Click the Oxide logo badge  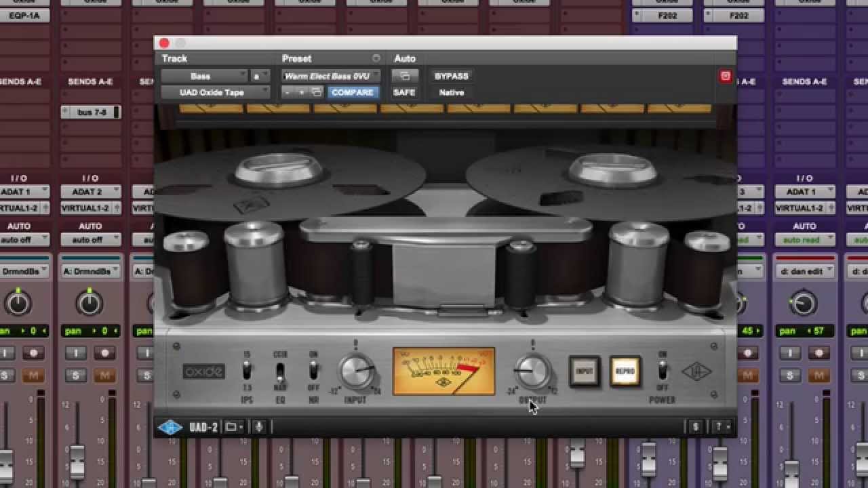(203, 371)
